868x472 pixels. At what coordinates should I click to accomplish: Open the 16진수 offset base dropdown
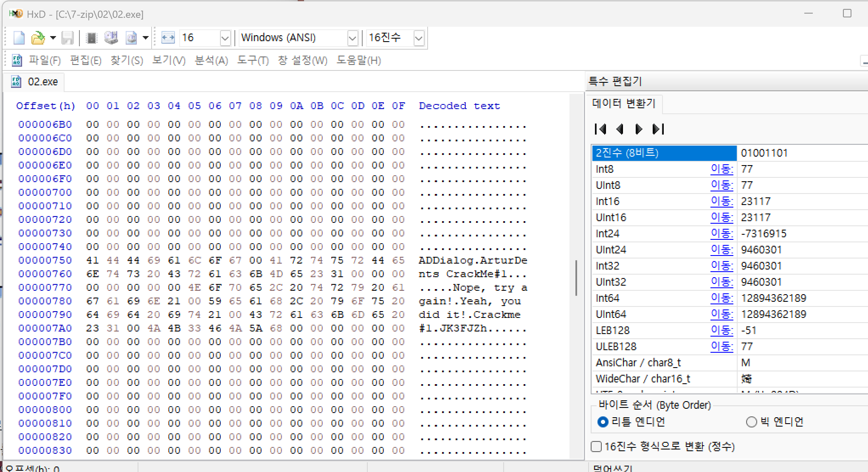(419, 38)
